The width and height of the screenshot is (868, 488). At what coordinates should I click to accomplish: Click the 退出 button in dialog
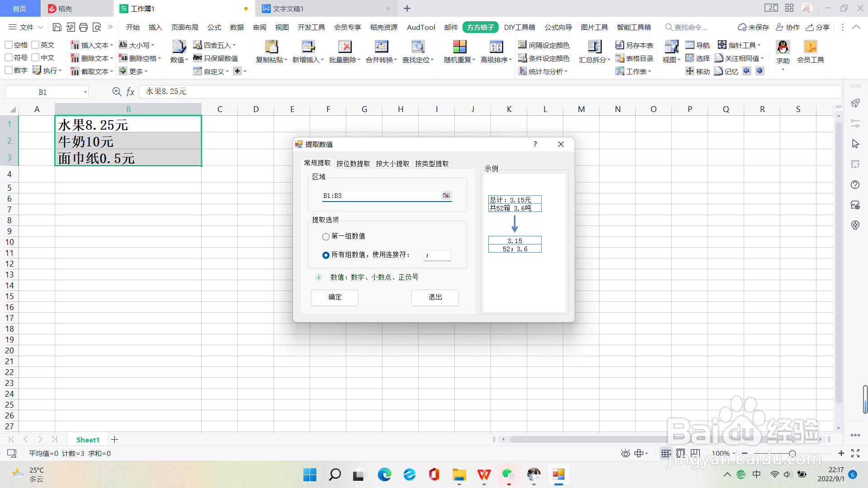(x=435, y=297)
